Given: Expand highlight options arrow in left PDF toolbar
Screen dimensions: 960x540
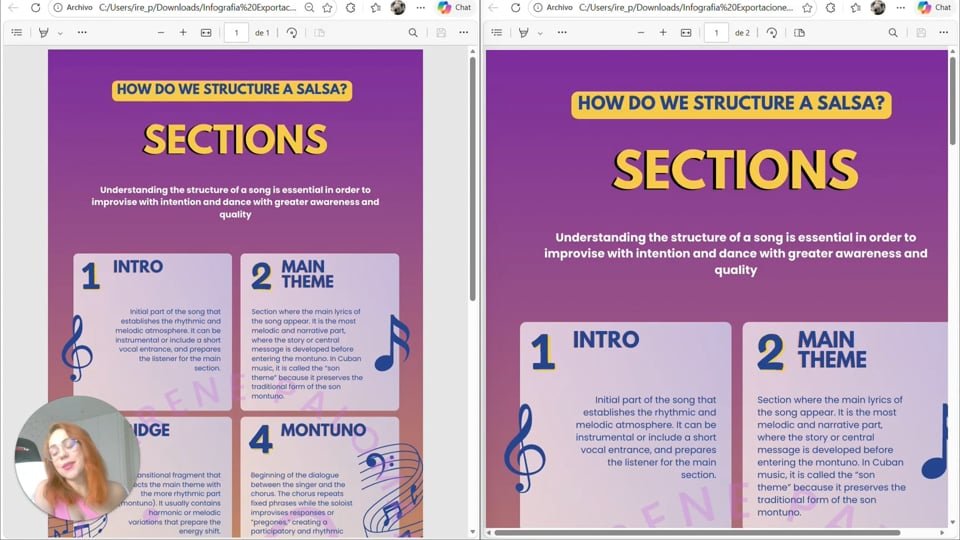Looking at the screenshot, I should 60,33.
